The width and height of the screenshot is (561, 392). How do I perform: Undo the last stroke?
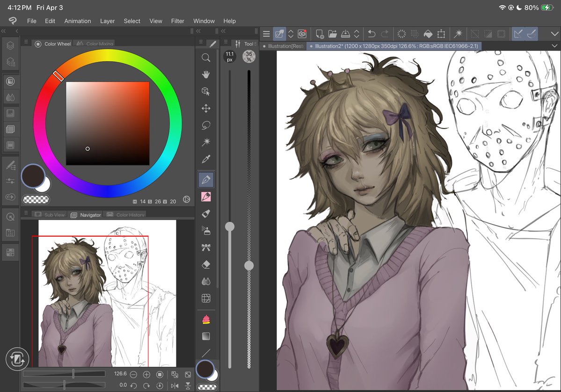(x=372, y=34)
